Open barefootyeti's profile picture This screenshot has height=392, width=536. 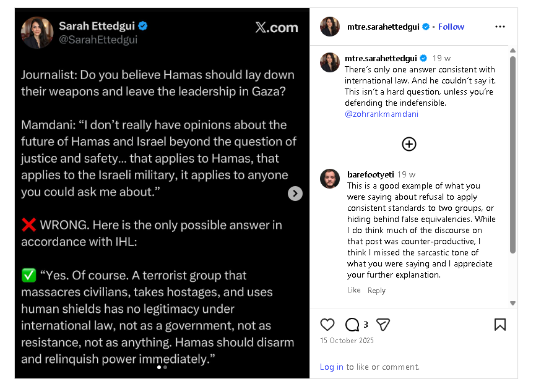[329, 179]
